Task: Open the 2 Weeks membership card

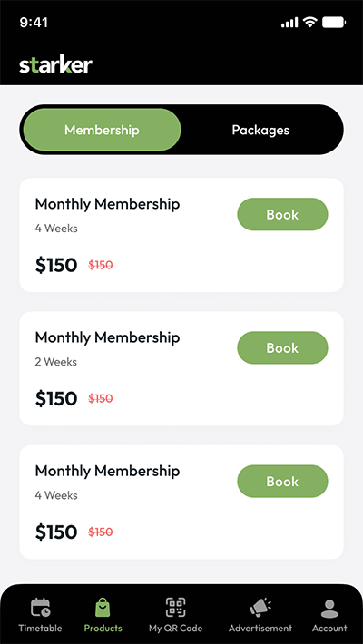Action: click(x=181, y=368)
